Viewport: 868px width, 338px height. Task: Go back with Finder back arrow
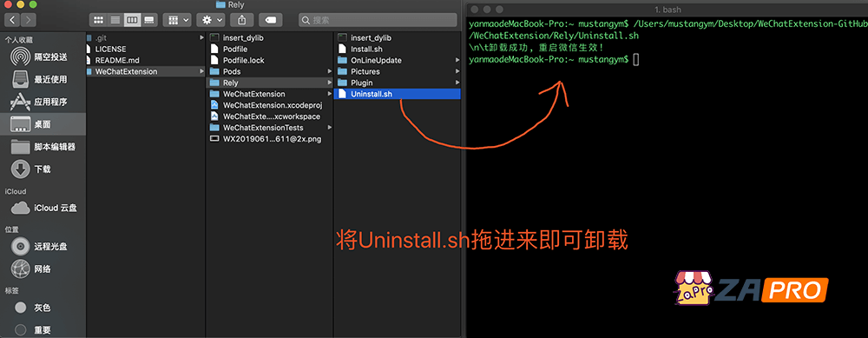tap(12, 20)
